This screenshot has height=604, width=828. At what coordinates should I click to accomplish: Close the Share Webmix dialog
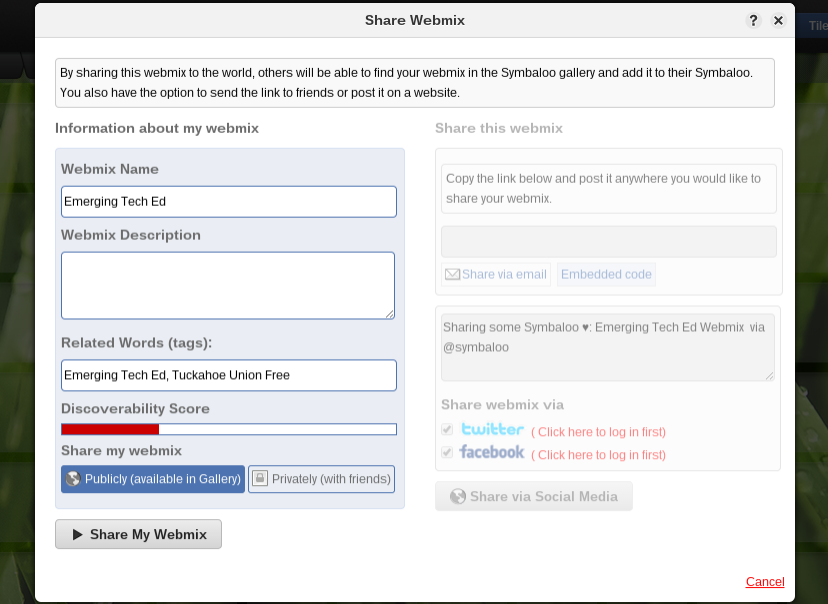click(778, 21)
